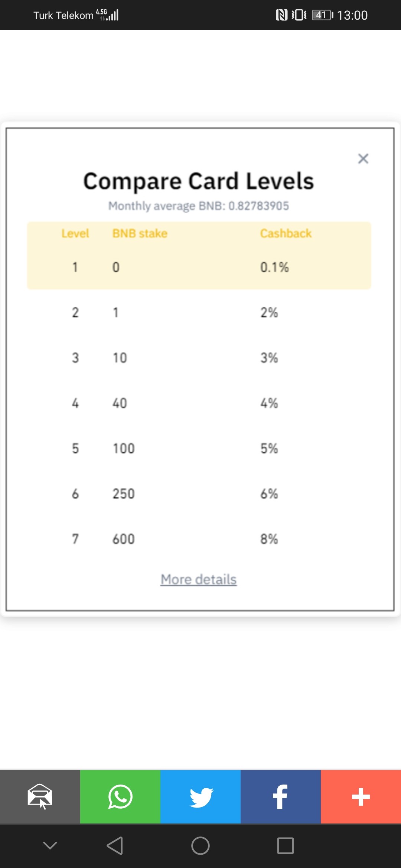Tap the battery indicator in status bar

click(322, 15)
